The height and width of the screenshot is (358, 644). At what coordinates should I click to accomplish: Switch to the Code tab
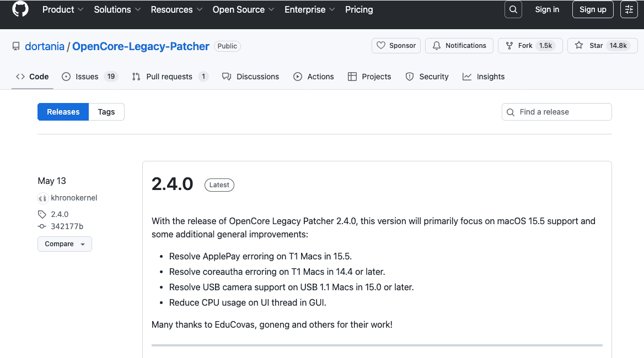pyautogui.click(x=33, y=77)
